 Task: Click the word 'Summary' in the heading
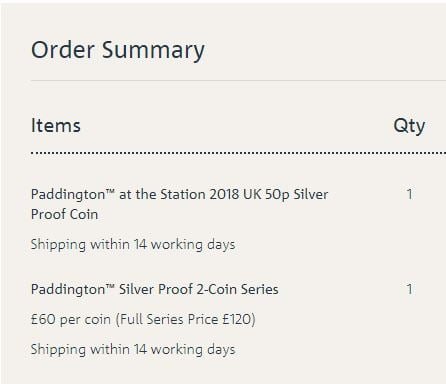point(153,51)
